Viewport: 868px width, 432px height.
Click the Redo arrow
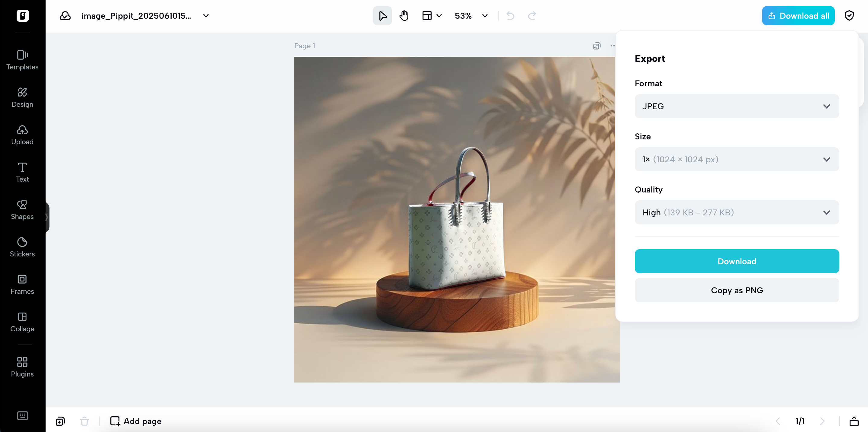(x=532, y=16)
